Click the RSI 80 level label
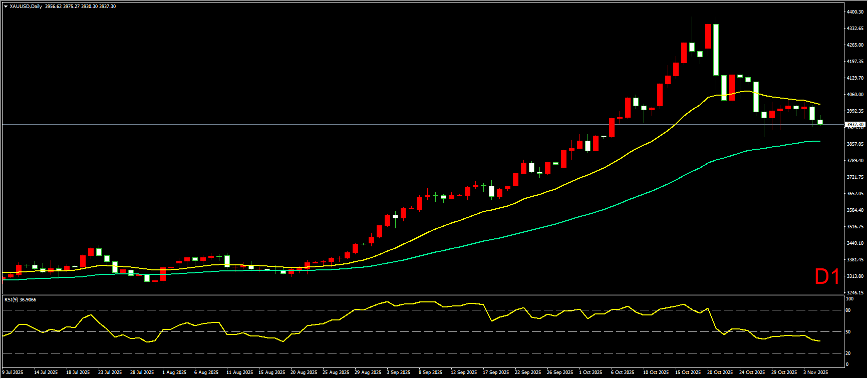 pos(848,310)
